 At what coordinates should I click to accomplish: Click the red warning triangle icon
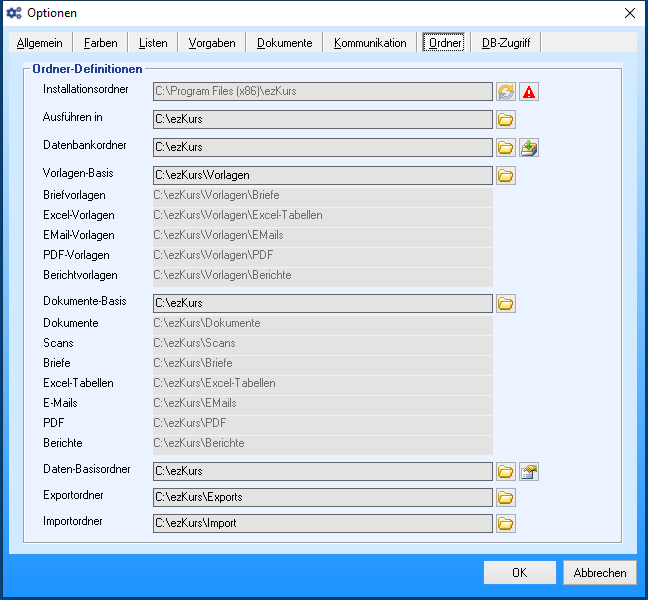click(529, 92)
